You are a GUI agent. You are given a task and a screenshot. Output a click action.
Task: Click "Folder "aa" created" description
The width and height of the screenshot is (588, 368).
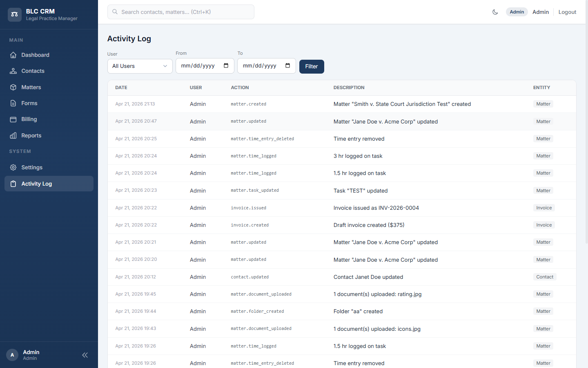pyautogui.click(x=358, y=311)
